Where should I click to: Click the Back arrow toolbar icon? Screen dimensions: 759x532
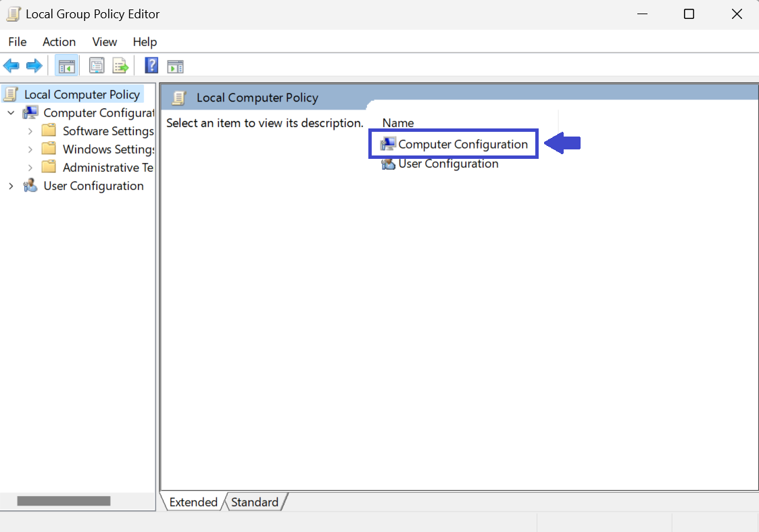tap(11, 66)
